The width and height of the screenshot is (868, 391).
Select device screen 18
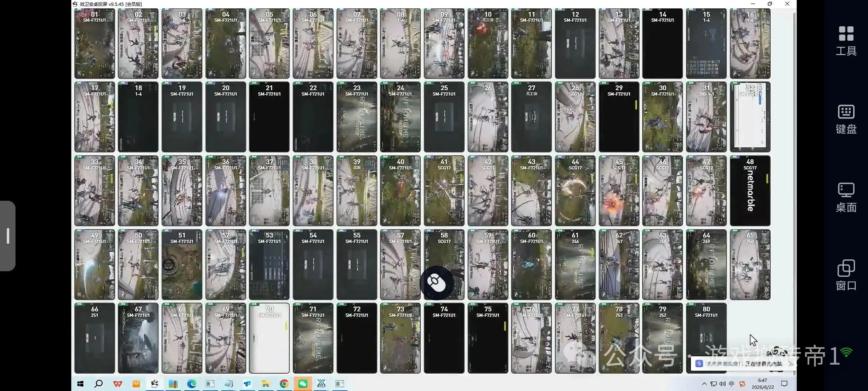coord(138,117)
